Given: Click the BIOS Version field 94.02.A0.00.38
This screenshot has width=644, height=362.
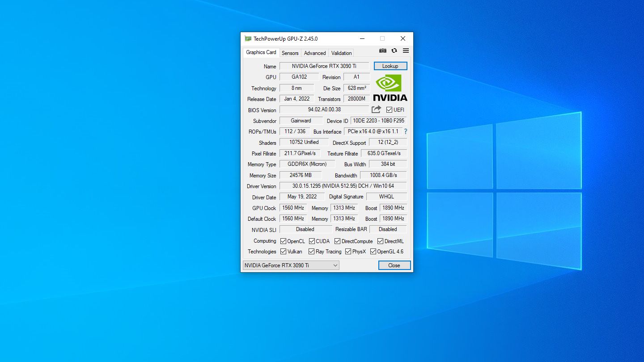Looking at the screenshot, I should [324, 109].
